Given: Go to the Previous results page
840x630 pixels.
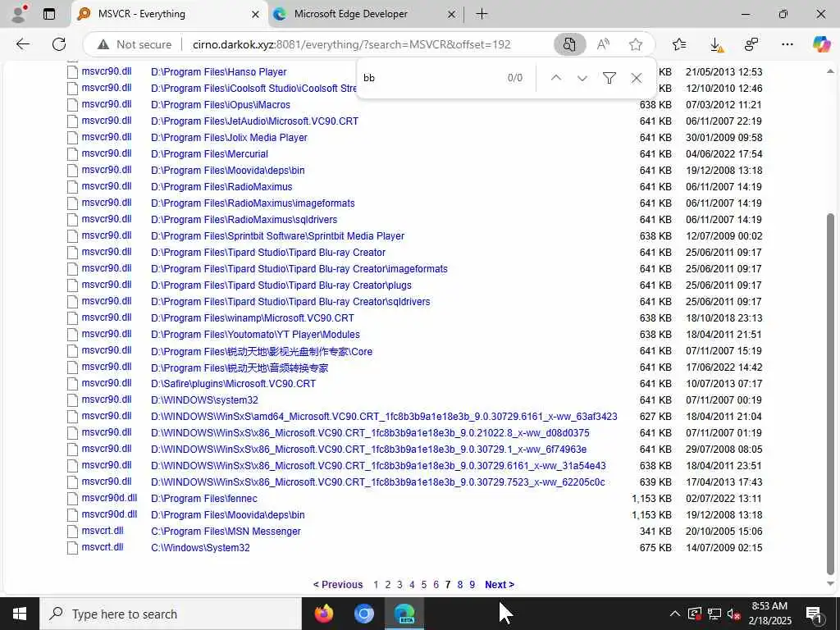Looking at the screenshot, I should (338, 584).
